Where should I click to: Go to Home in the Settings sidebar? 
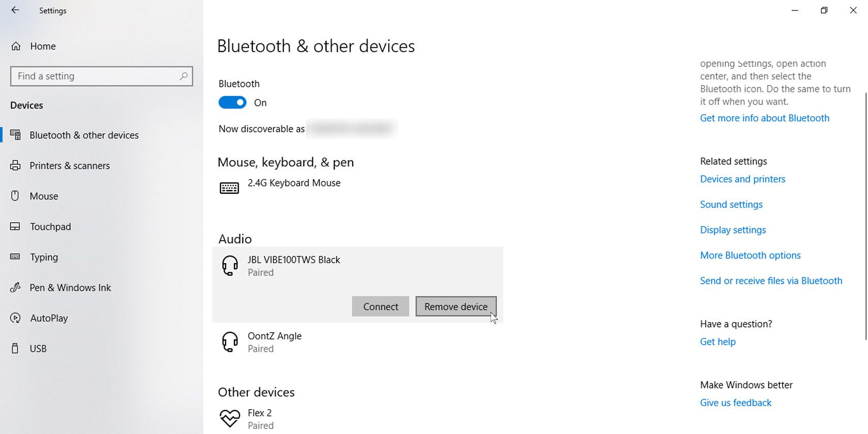coord(42,46)
